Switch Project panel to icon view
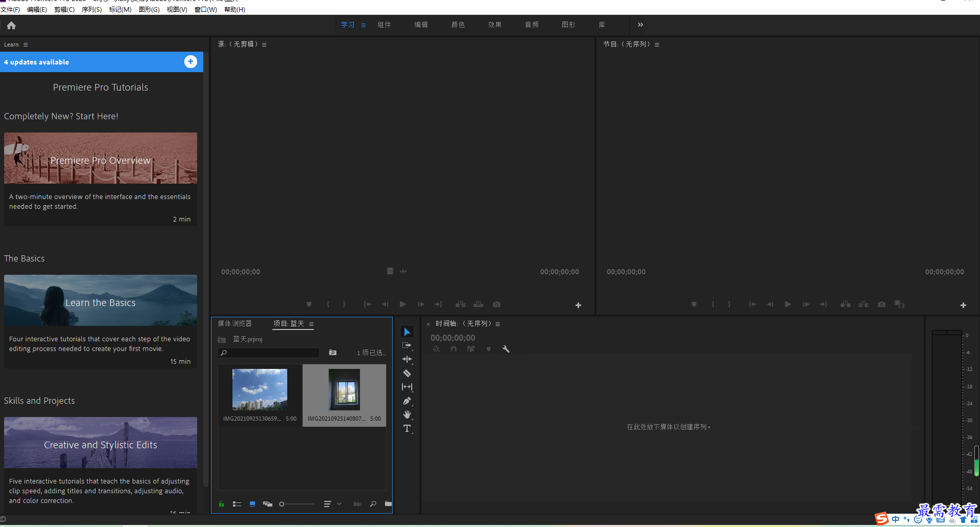 (x=252, y=504)
